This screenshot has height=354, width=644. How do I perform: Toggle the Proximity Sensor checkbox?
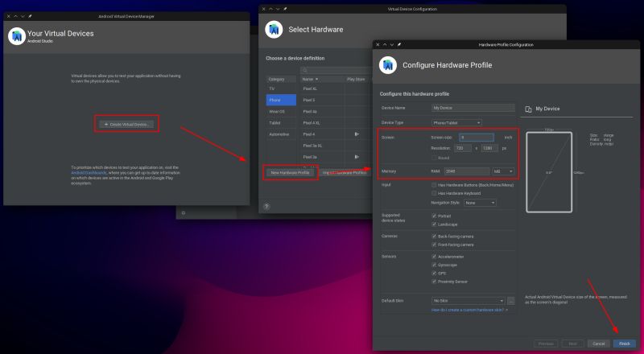[434, 282]
